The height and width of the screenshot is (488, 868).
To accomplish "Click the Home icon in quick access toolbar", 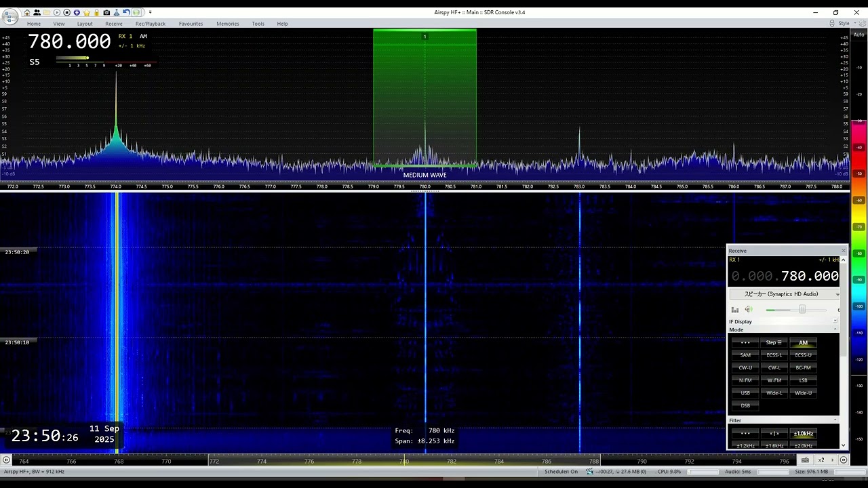I will click(x=27, y=12).
